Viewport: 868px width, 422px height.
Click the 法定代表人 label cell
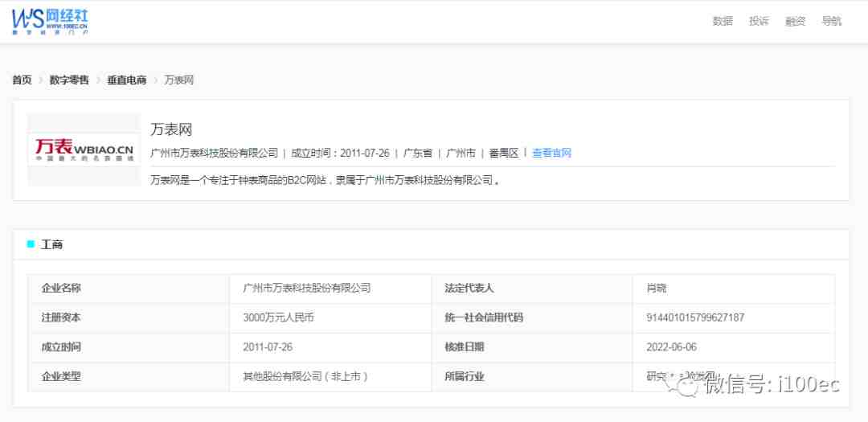coord(532,289)
